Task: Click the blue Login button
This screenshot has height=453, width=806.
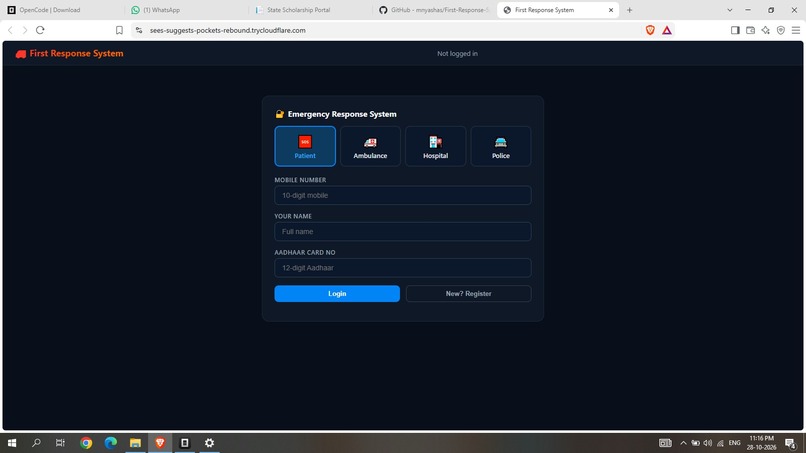Action: coord(337,294)
